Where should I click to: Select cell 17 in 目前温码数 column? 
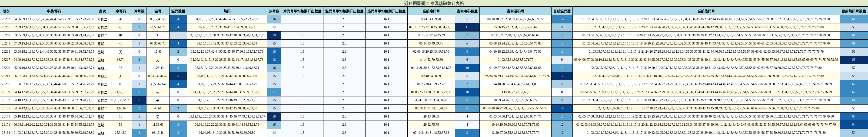[x=562, y=76]
